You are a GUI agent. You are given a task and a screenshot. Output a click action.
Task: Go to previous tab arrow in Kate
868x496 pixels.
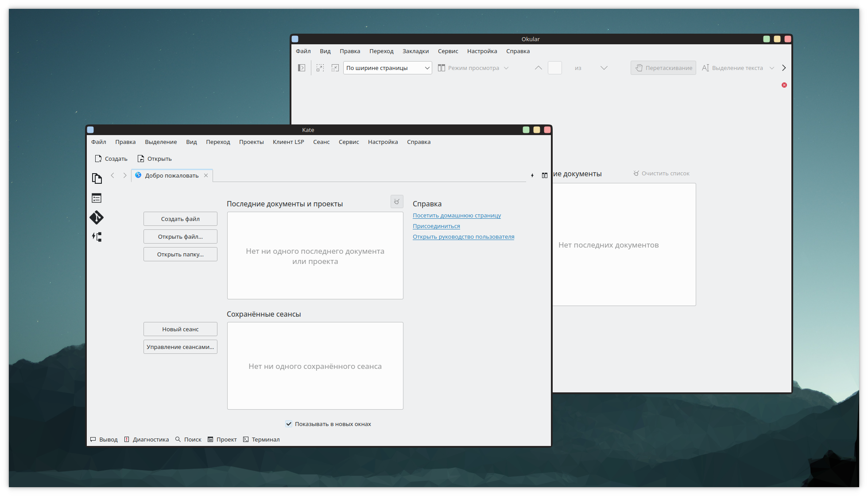pyautogui.click(x=112, y=175)
